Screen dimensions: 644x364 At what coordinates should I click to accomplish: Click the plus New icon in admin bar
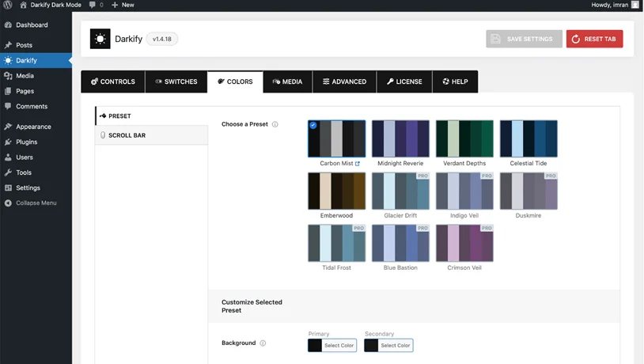pyautogui.click(x=115, y=5)
